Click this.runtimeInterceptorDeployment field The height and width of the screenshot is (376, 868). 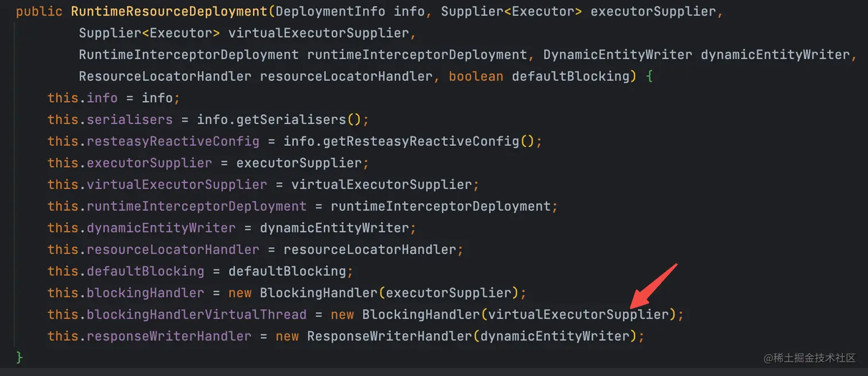click(x=177, y=206)
